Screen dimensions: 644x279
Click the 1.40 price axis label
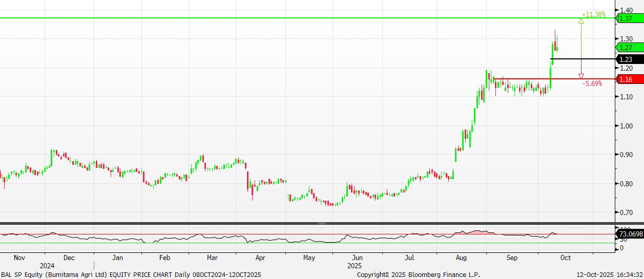(626, 10)
